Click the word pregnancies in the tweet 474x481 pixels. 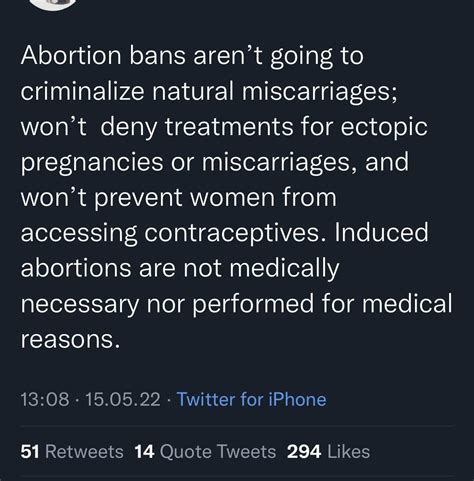click(92, 163)
